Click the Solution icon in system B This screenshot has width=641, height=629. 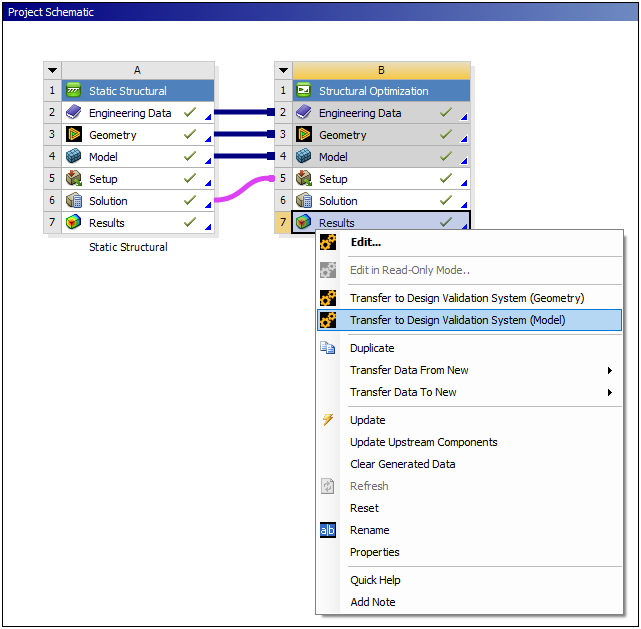pyautogui.click(x=303, y=201)
